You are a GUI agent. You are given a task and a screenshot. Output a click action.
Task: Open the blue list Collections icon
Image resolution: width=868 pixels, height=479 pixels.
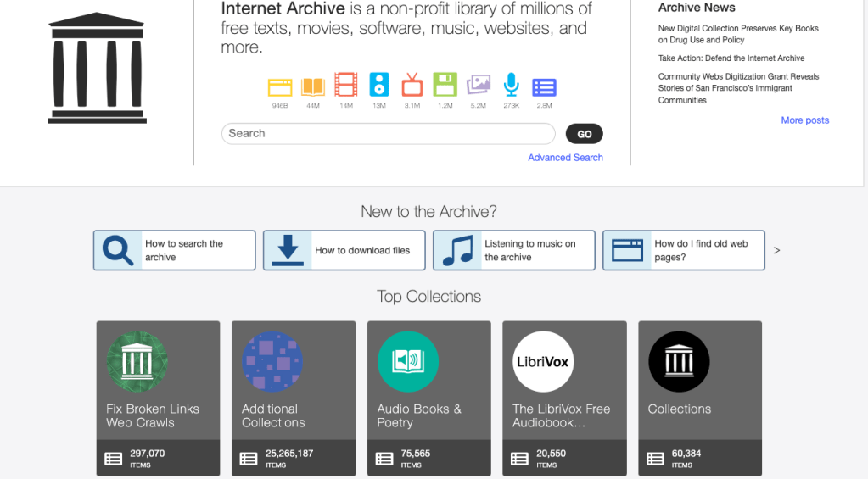(x=544, y=86)
